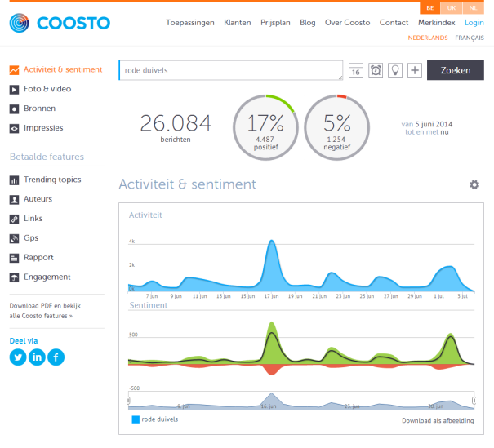Click the rode duivels search field
The height and width of the screenshot is (448, 494).
(230, 70)
